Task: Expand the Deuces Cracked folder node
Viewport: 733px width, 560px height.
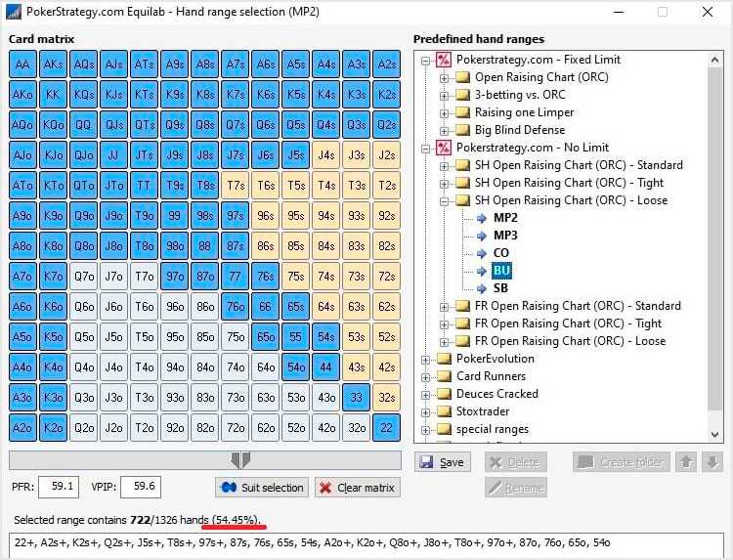Action: [425, 395]
